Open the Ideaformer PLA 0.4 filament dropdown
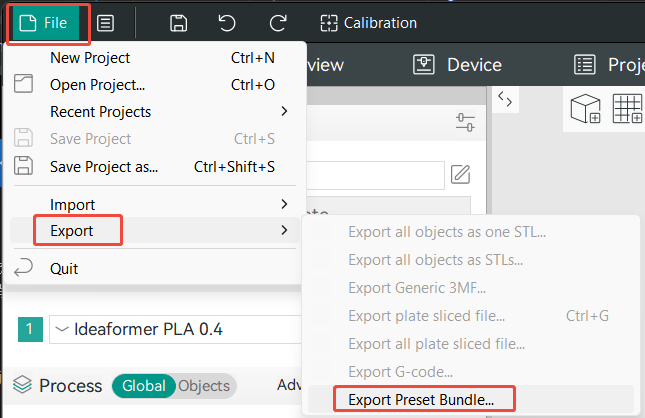This screenshot has height=418, width=645. [x=175, y=329]
